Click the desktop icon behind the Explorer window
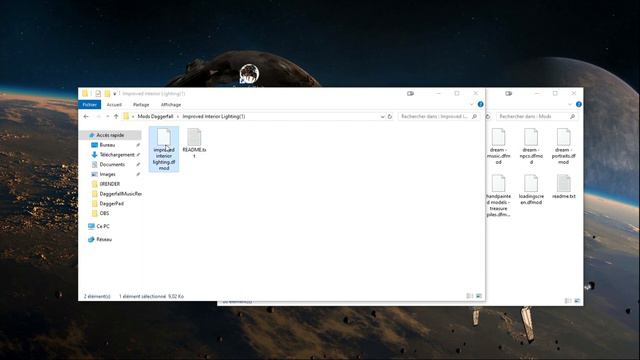 (x=249, y=74)
